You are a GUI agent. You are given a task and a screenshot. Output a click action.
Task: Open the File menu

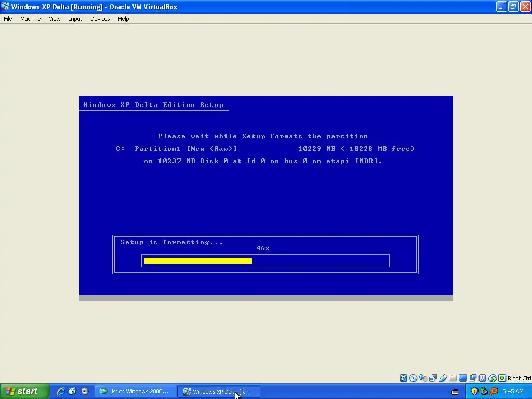pyautogui.click(x=8, y=19)
